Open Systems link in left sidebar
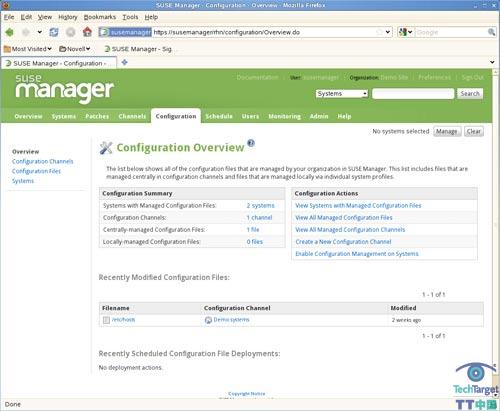 [x=23, y=181]
